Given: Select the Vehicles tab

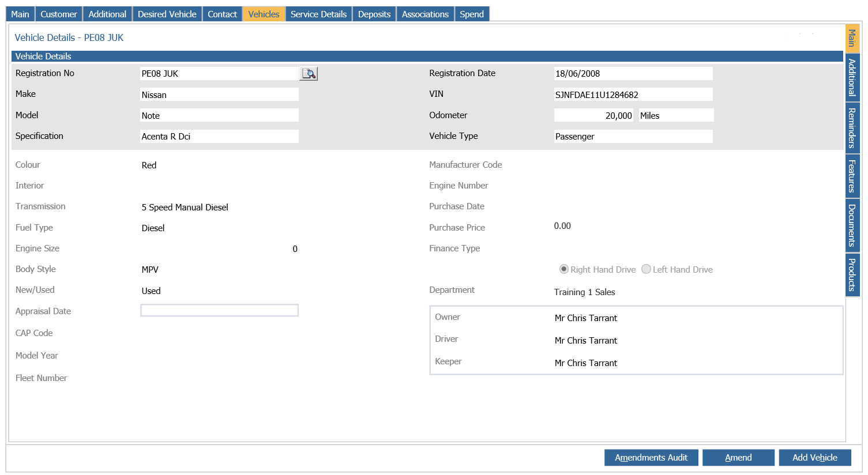Looking at the screenshot, I should coord(264,14).
